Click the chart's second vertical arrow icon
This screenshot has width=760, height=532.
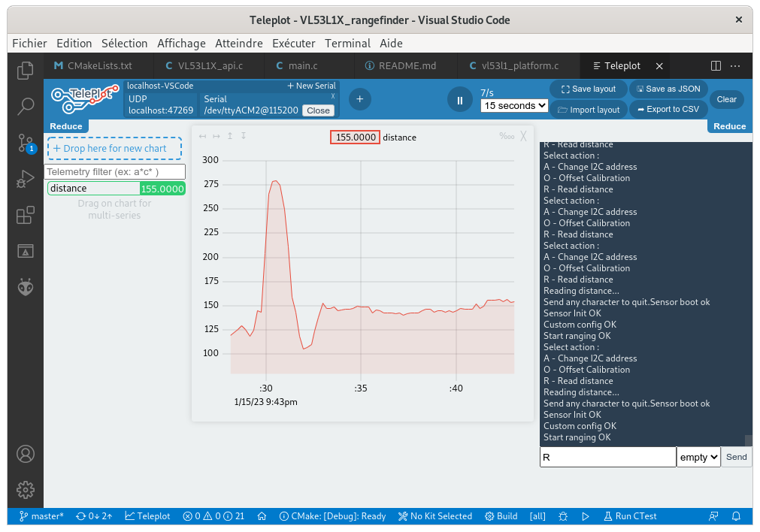pyautogui.click(x=244, y=136)
